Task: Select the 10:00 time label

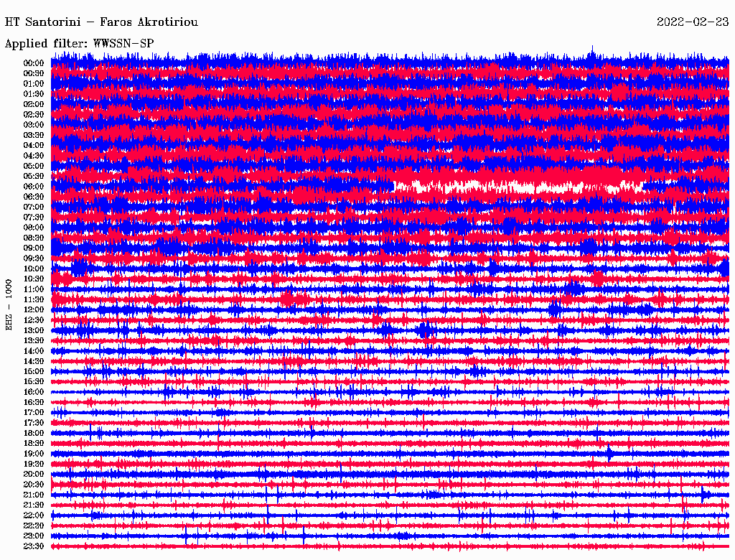Action: pos(34,269)
